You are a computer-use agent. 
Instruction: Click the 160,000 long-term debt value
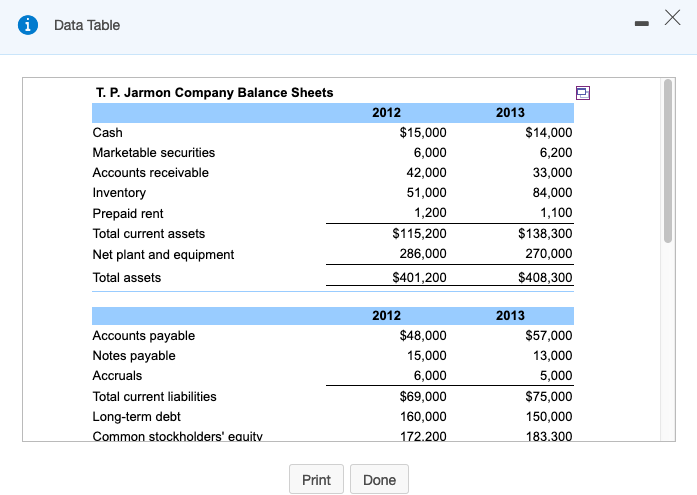click(423, 416)
